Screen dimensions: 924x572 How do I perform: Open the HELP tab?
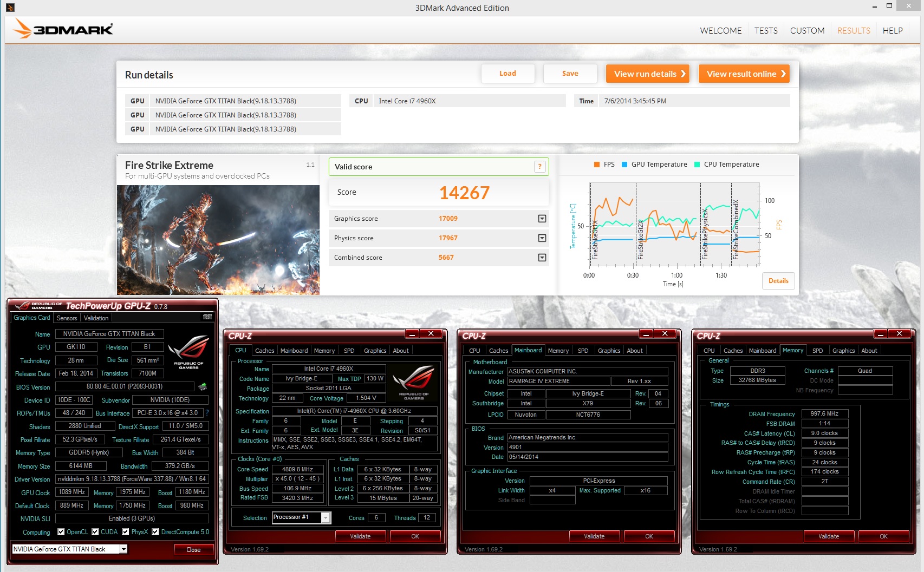[x=893, y=31]
